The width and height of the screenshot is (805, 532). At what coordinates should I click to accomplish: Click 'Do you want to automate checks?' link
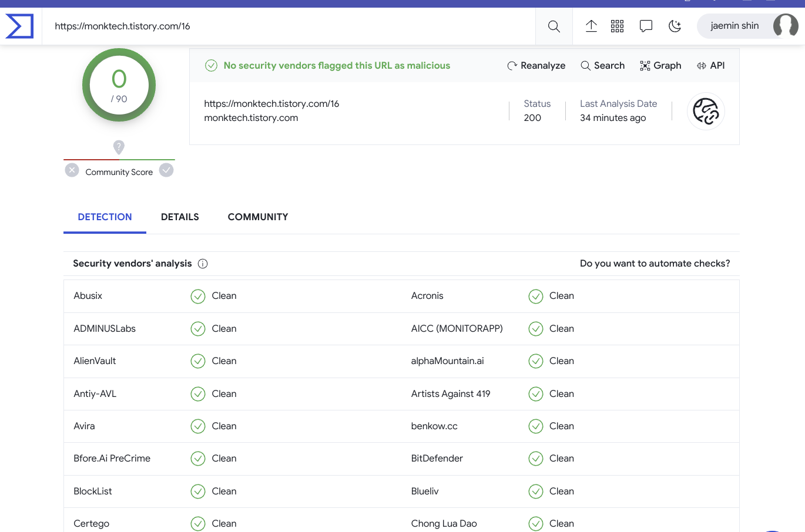point(655,264)
